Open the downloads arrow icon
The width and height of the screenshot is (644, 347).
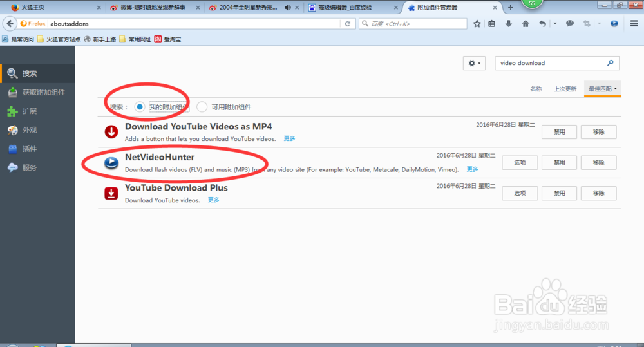point(509,24)
